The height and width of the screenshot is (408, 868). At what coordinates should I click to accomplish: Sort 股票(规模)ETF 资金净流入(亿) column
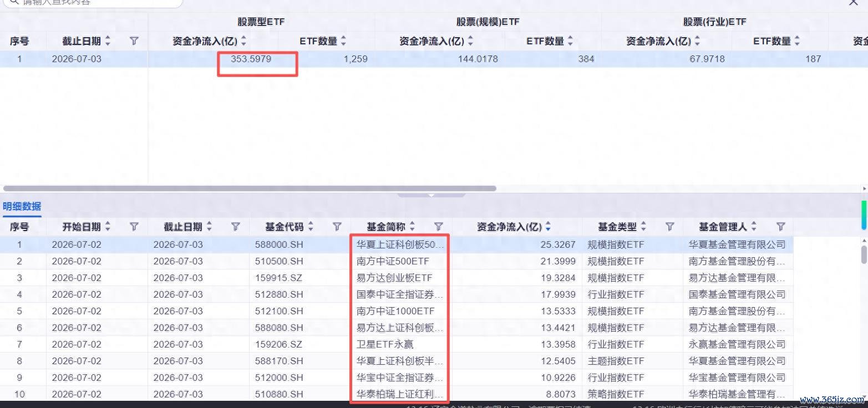pyautogui.click(x=470, y=41)
